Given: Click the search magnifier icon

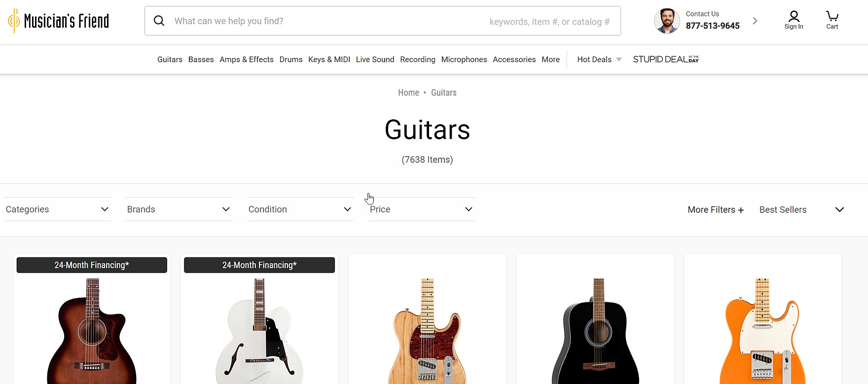Looking at the screenshot, I should coord(159,21).
